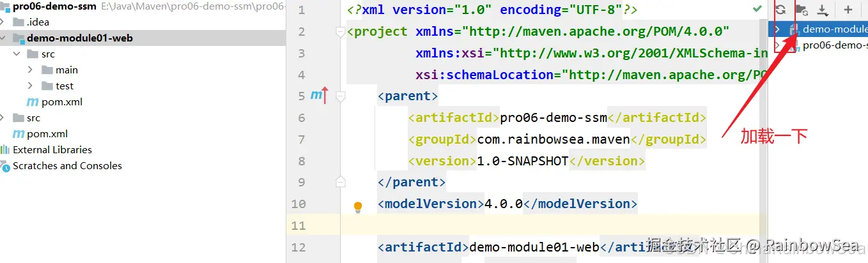Screen dimensions: 868x263
Task: Click the version value 1.0-SNAPSHOT
Action: [x=522, y=161]
